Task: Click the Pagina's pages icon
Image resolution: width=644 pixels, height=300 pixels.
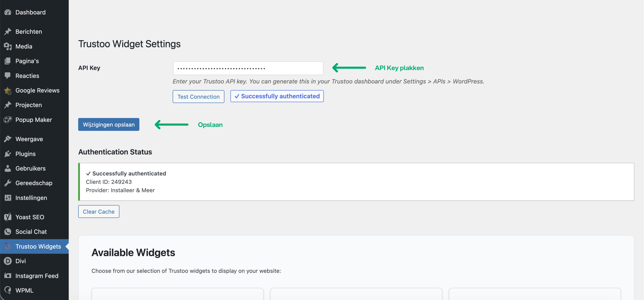Action: (8, 61)
